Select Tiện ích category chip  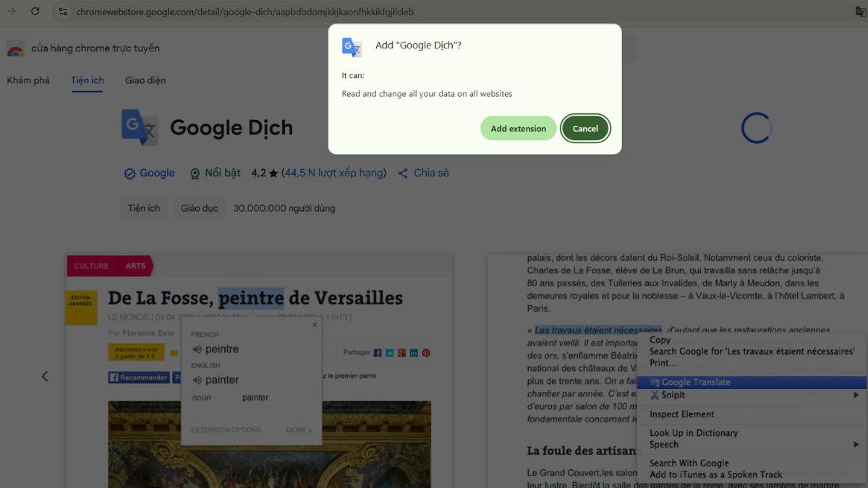pyautogui.click(x=144, y=208)
